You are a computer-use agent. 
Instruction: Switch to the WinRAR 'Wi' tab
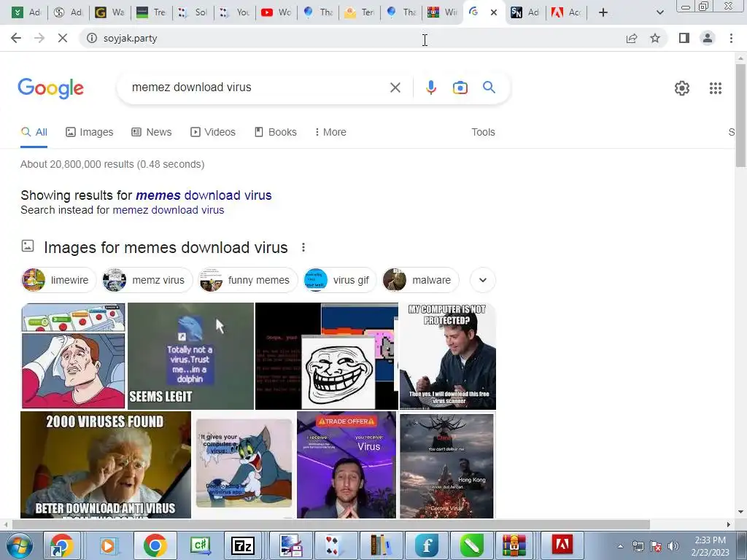click(442, 12)
